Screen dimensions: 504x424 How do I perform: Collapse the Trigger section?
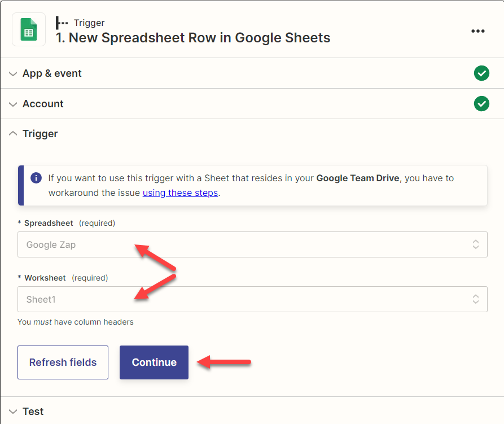pos(13,133)
